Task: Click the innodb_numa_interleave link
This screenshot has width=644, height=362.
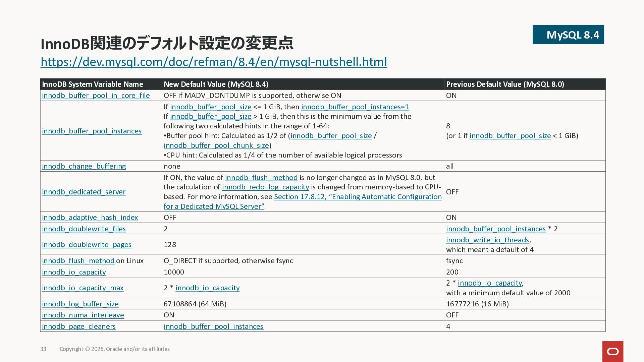Action: coord(83,315)
